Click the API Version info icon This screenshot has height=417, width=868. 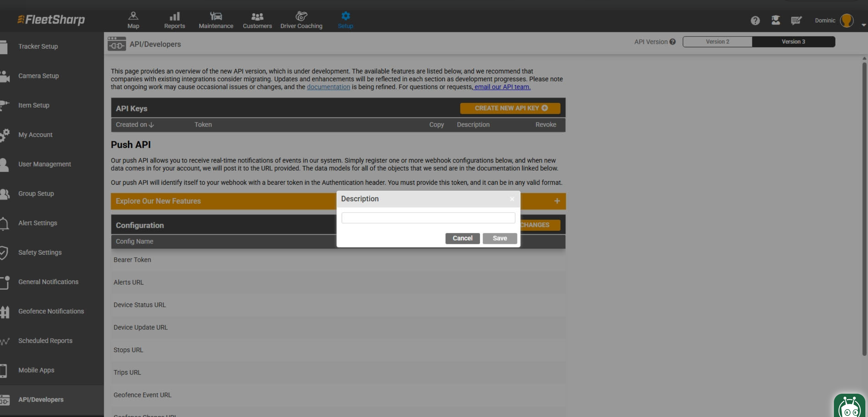tap(673, 41)
